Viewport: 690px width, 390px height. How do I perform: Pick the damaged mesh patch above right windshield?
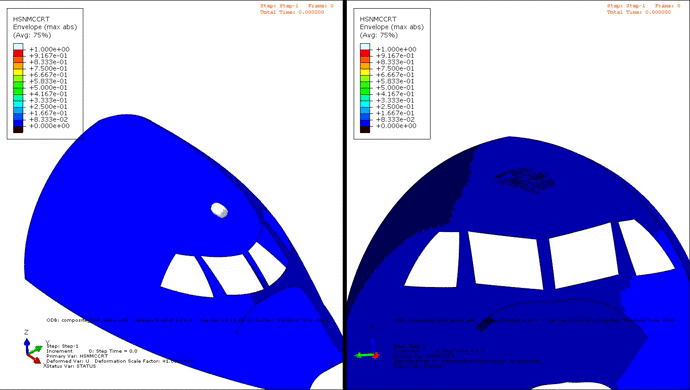(x=524, y=180)
